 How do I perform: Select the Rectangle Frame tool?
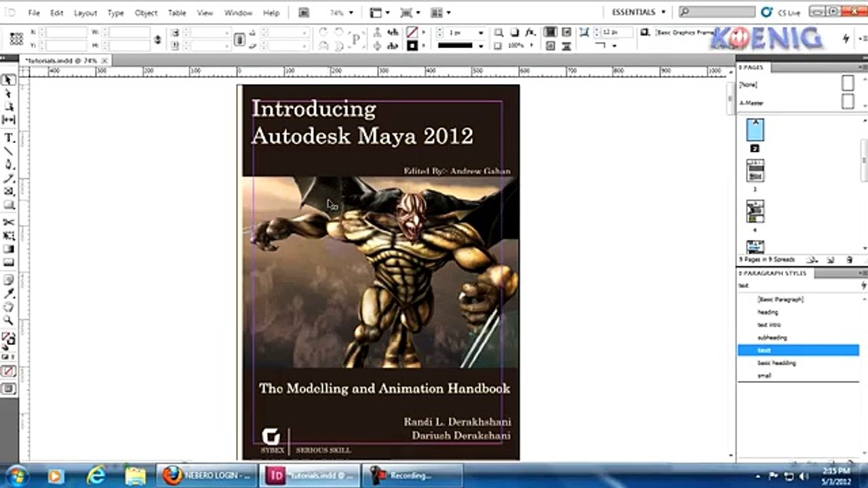[x=9, y=191]
